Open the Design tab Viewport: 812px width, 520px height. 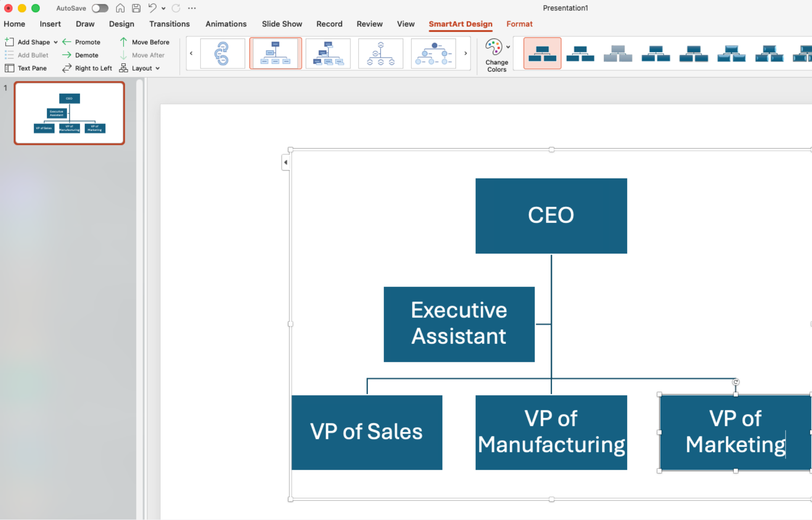(x=122, y=24)
